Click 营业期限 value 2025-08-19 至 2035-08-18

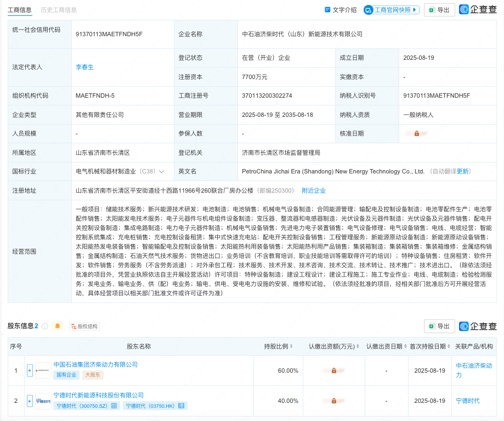(x=278, y=115)
